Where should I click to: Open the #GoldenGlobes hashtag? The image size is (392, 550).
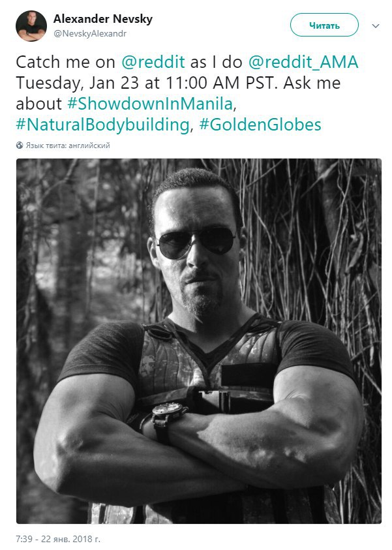(260, 125)
